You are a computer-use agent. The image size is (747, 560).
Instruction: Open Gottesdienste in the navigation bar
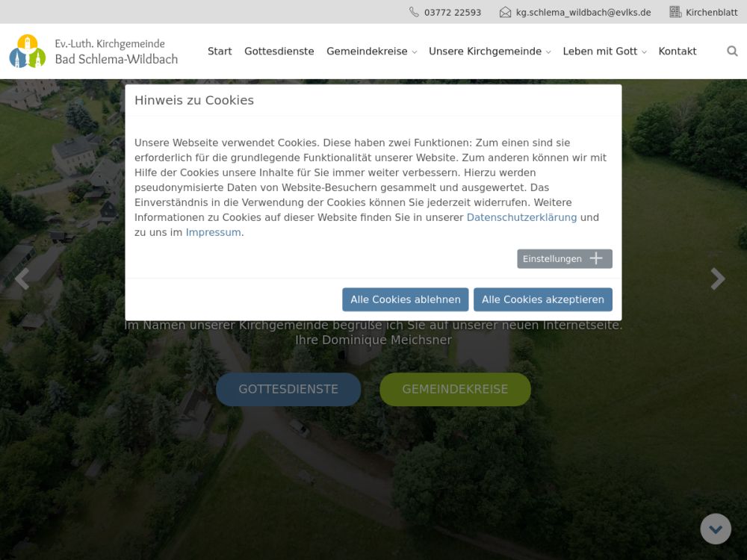[279, 52]
